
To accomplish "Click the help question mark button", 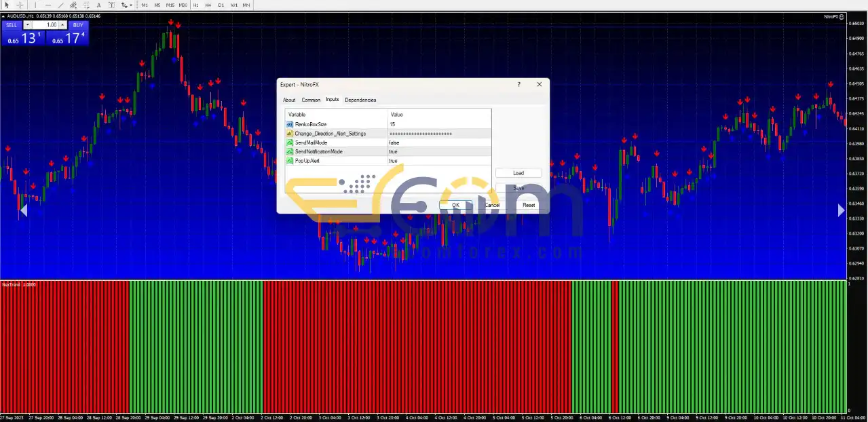I will point(519,85).
